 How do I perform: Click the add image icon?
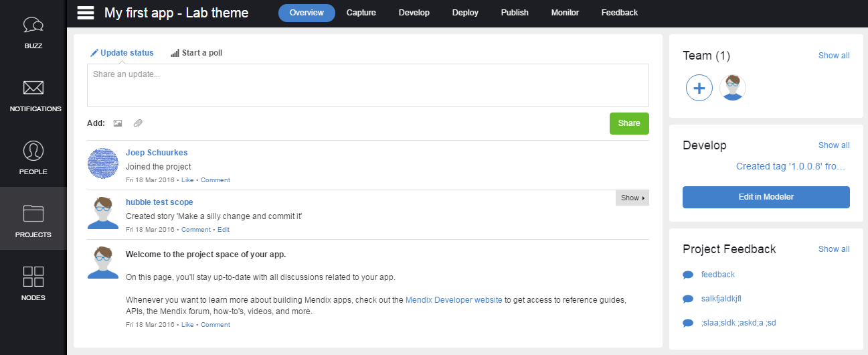118,123
